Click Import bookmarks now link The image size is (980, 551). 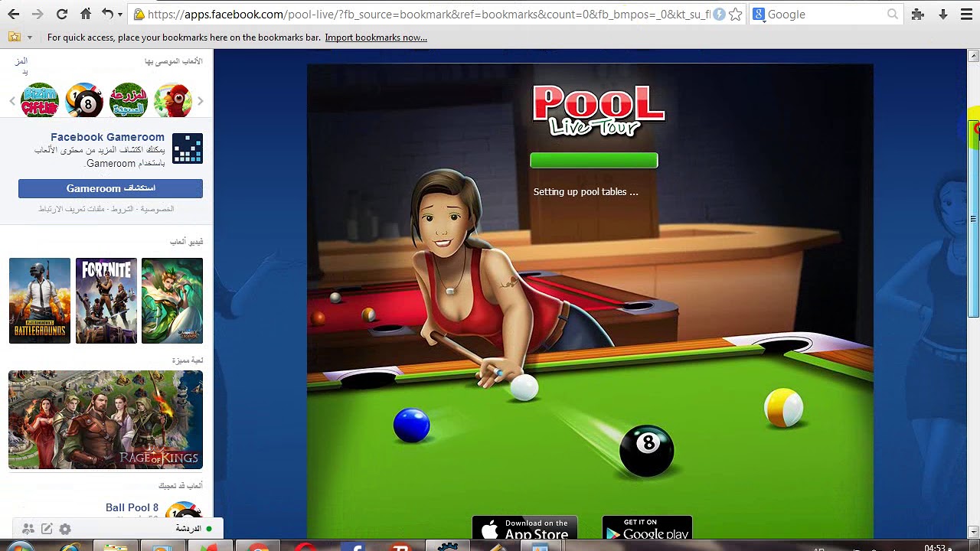[x=376, y=37]
